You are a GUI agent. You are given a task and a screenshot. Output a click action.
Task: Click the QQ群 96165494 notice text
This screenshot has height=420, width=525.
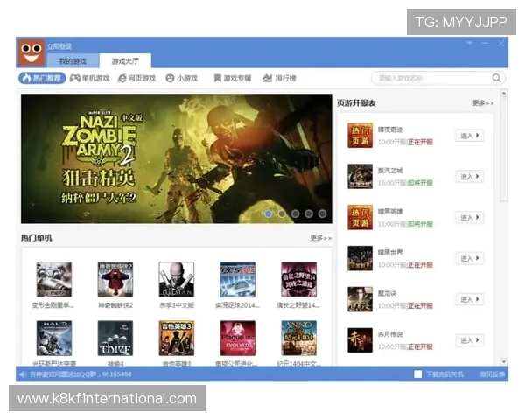(80, 374)
